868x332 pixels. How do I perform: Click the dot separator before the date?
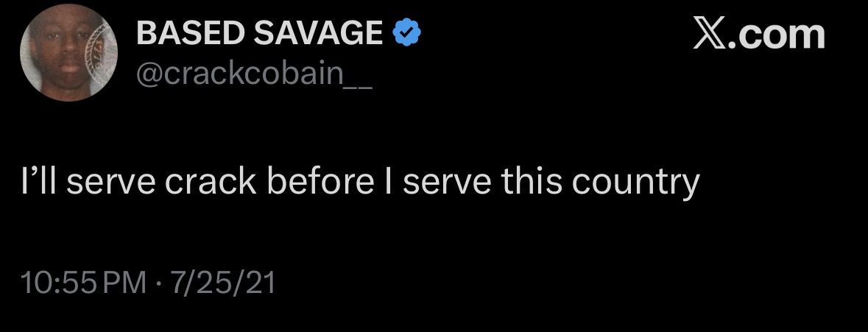(158, 283)
